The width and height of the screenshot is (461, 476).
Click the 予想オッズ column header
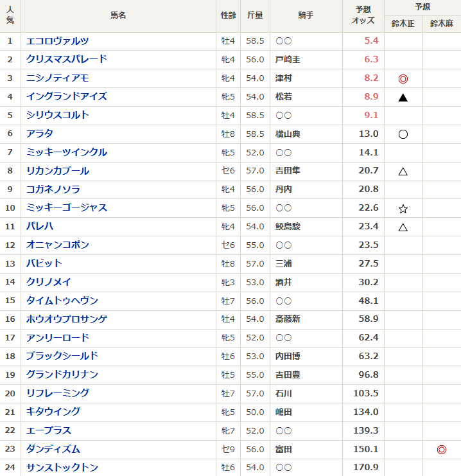363,16
